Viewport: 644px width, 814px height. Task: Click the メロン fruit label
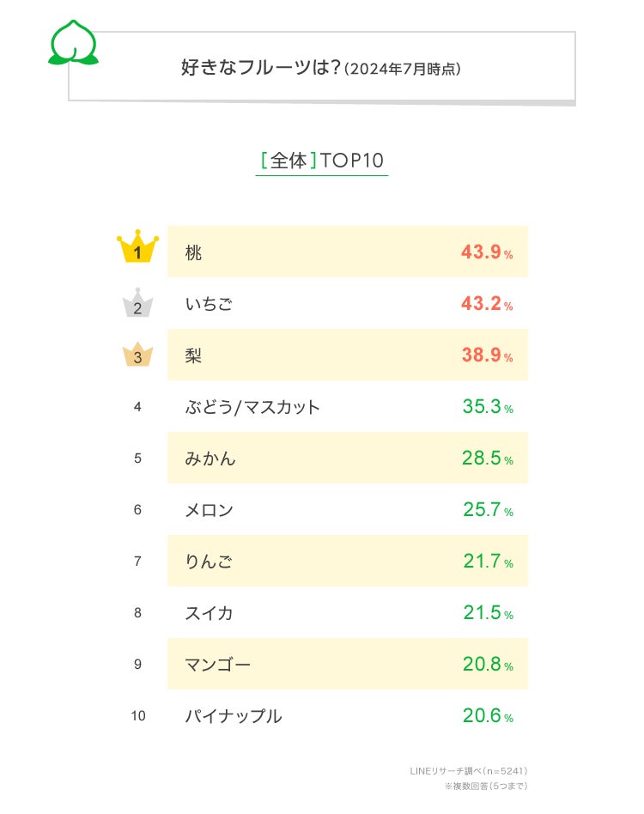(210, 510)
